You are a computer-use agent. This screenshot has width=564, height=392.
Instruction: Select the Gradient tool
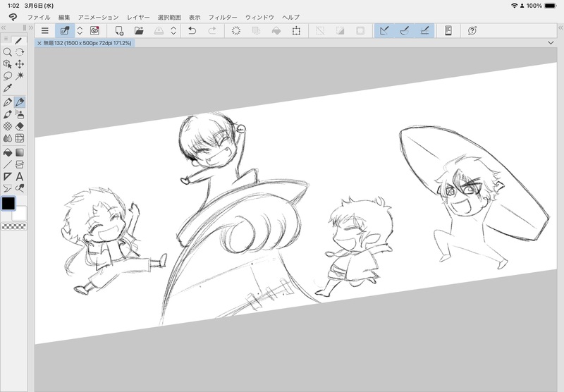pos(20,153)
